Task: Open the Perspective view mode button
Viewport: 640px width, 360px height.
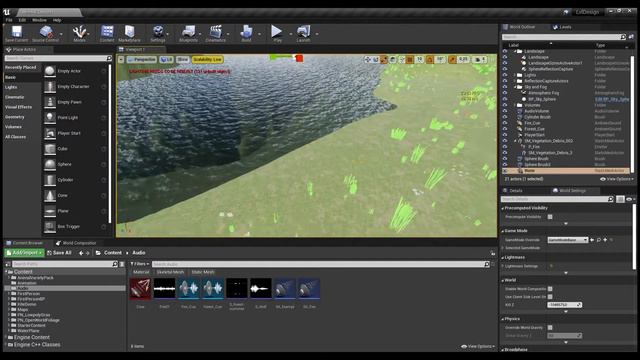Action: [x=142, y=60]
